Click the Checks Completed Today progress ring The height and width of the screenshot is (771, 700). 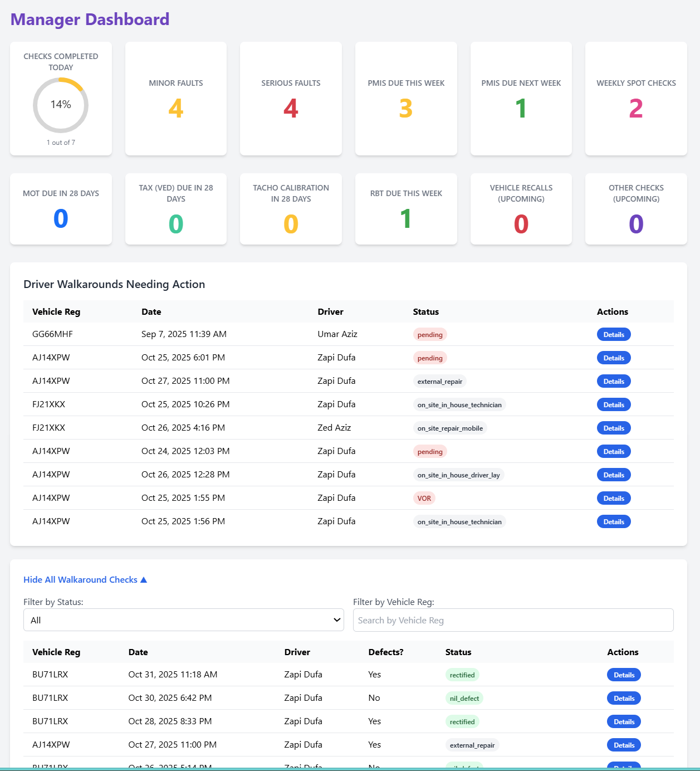pyautogui.click(x=61, y=105)
